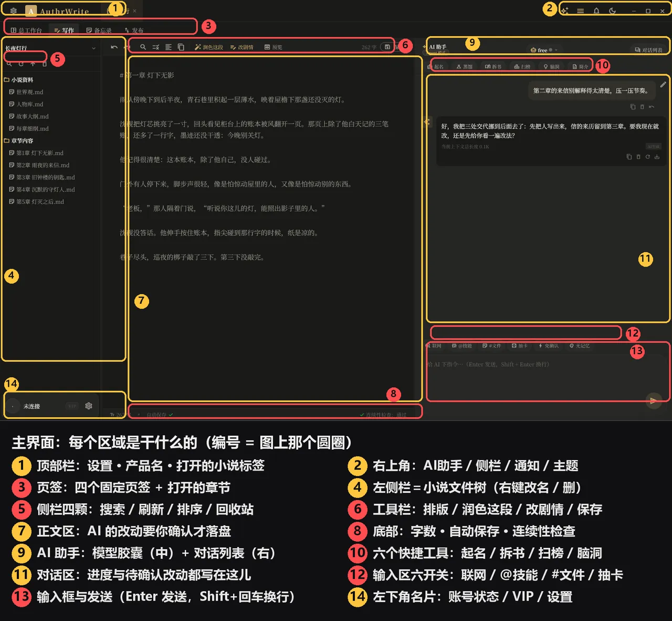672x621 pixels.
Task: Switch to the 总工作台 tab
Action: coord(26,30)
